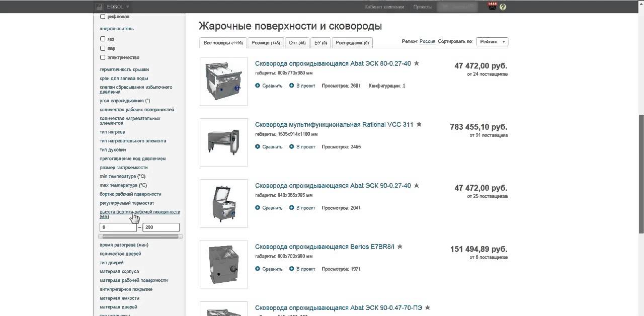The image size is (644, 316).
Task: Enable the газ energy source checkbox
Action: 103,39
